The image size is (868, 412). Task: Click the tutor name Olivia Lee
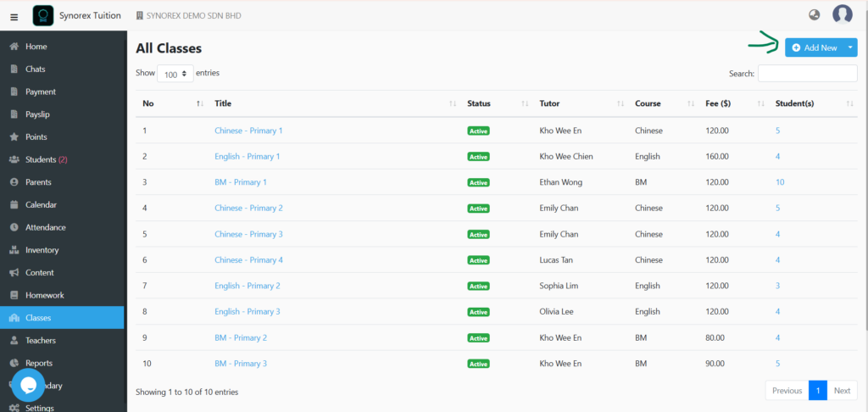556,311
